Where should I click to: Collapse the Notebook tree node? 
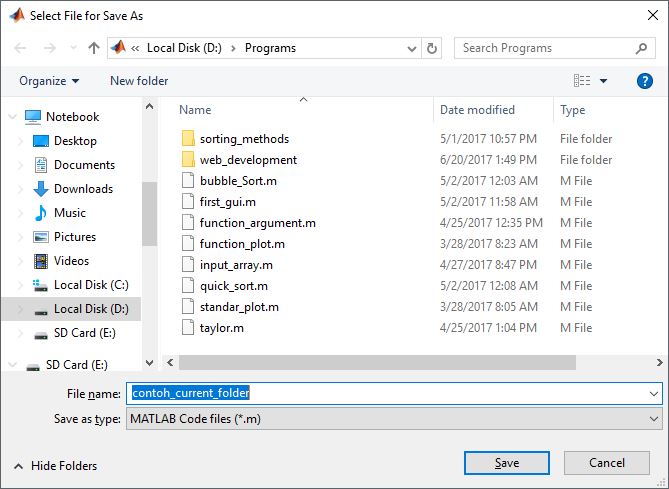(x=12, y=116)
